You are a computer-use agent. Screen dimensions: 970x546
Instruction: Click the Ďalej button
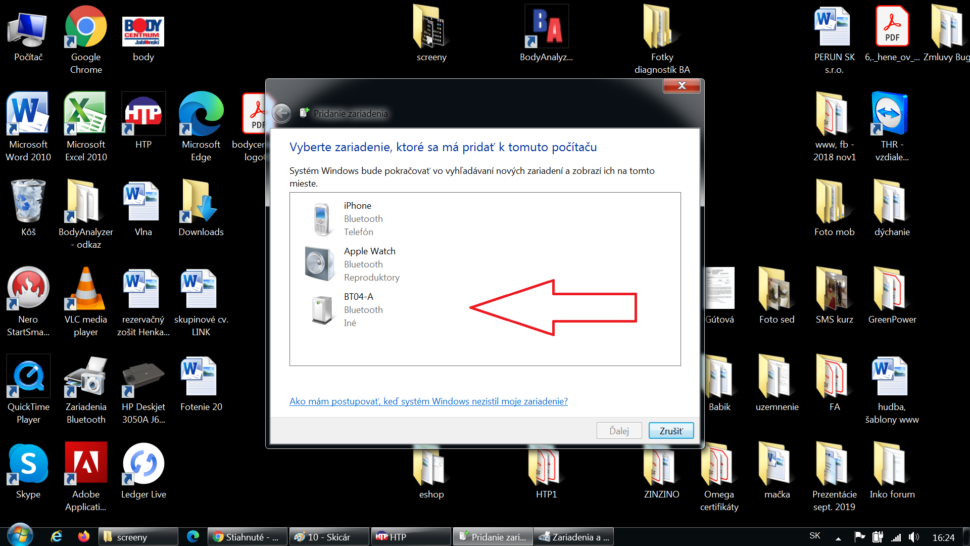click(x=619, y=431)
